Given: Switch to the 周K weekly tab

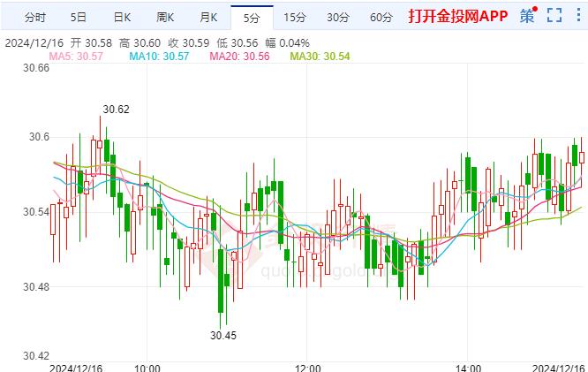Looking at the screenshot, I should (x=165, y=18).
